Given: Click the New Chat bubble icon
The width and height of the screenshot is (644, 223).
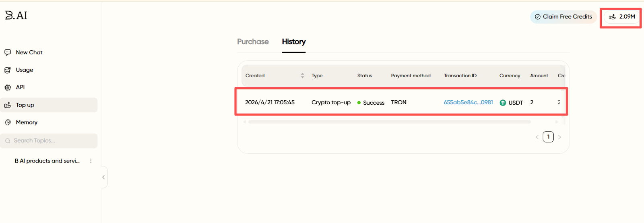Looking at the screenshot, I should [8, 52].
